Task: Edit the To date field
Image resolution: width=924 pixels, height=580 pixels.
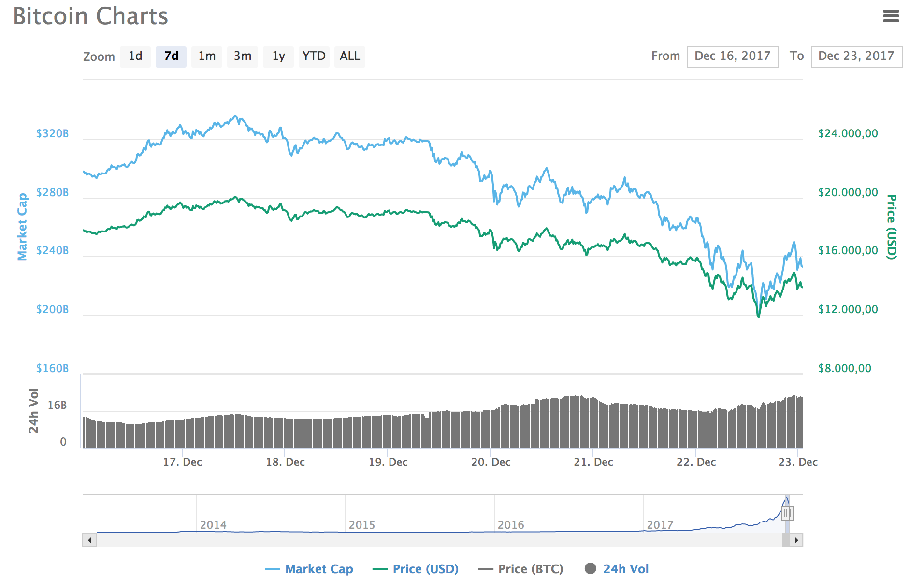Action: [x=856, y=57]
